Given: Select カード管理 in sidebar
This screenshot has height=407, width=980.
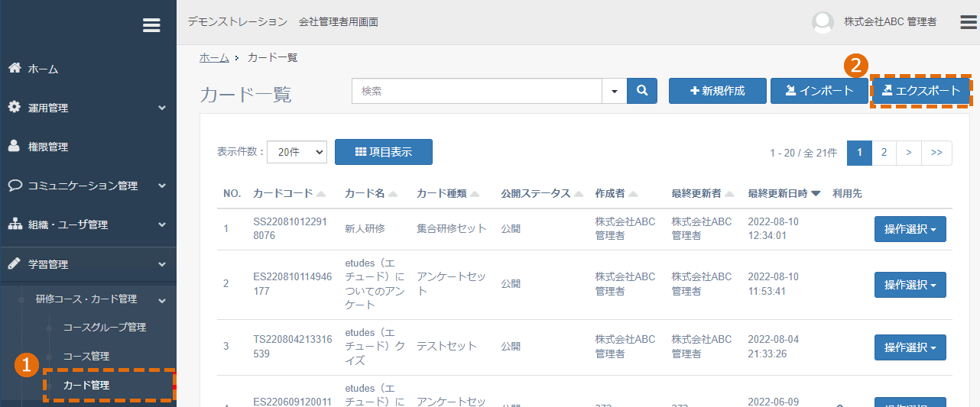Looking at the screenshot, I should tap(86, 385).
